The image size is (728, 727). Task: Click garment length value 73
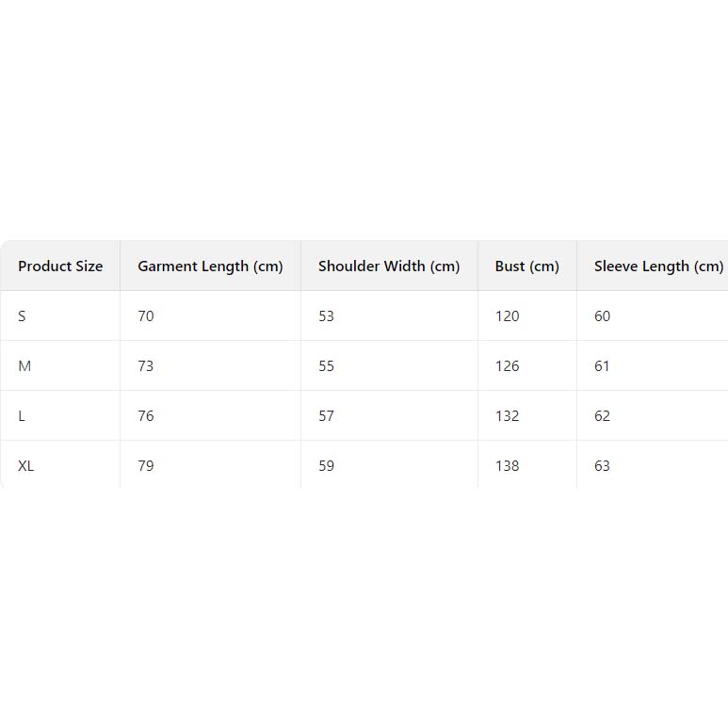(x=146, y=366)
